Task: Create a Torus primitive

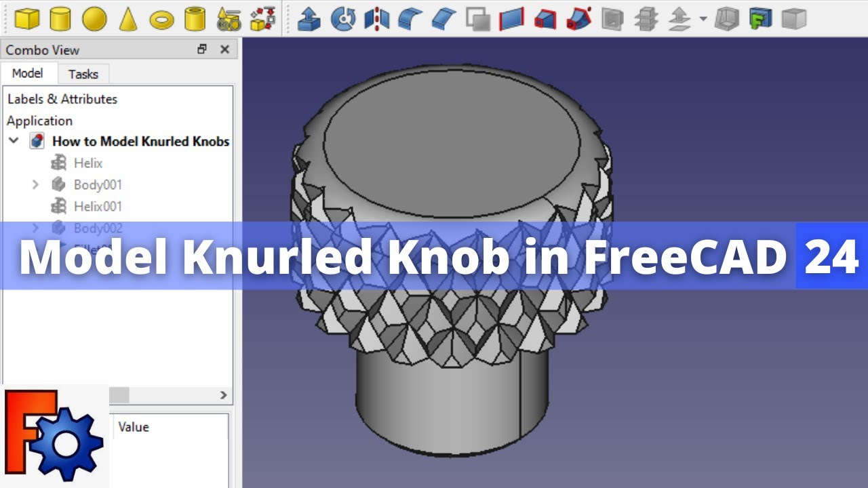Action: click(x=161, y=20)
